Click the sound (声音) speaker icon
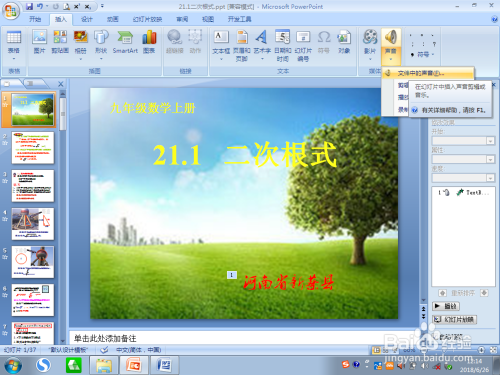Viewport: 500px width, 375px height. 391,37
